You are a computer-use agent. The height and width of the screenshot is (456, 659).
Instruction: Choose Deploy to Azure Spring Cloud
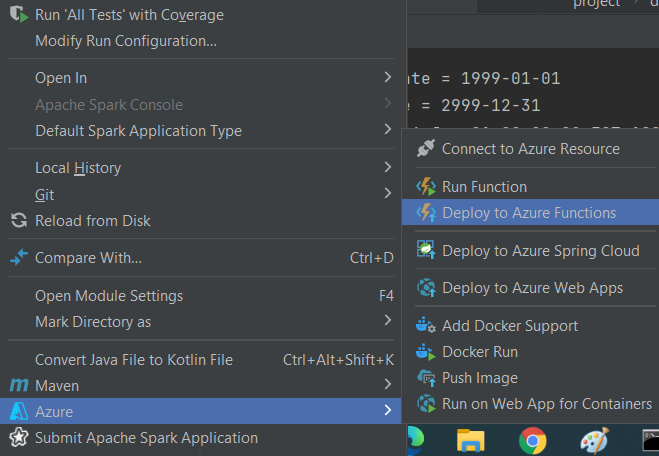click(530, 250)
